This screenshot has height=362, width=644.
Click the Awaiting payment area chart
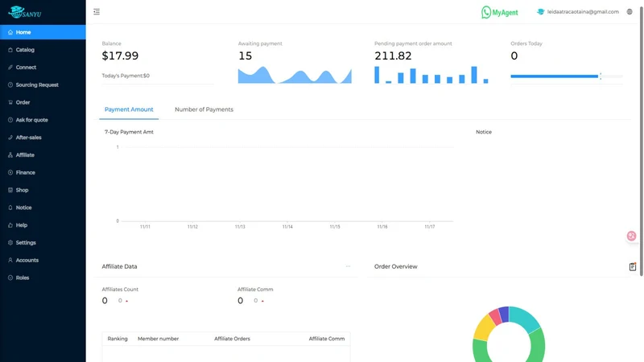pyautogui.click(x=295, y=75)
